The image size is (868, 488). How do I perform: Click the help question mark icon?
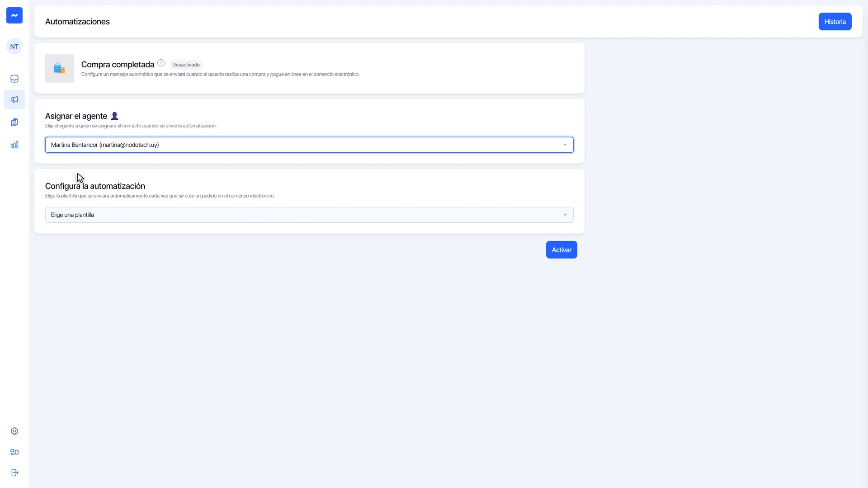(161, 63)
